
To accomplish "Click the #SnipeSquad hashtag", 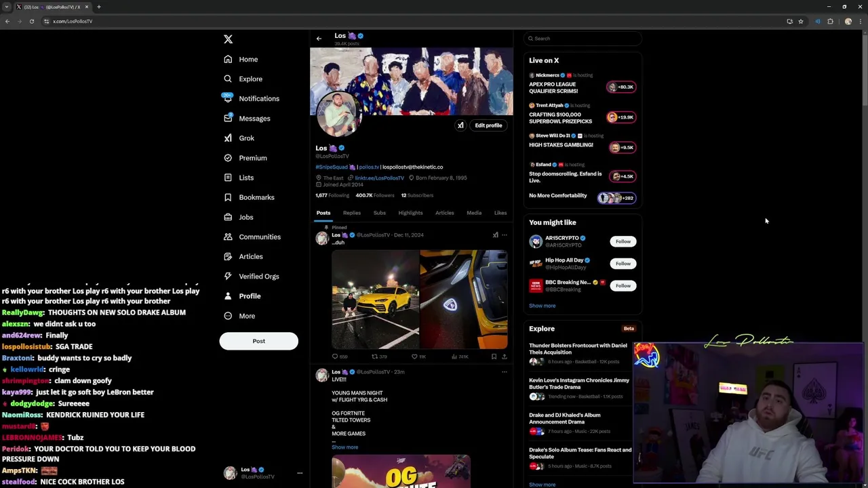I will point(332,167).
